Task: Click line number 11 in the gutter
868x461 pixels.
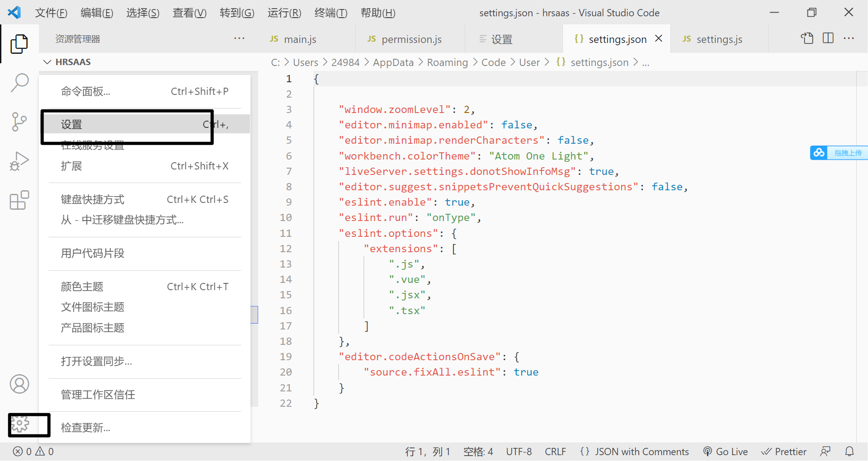Action: coord(286,233)
